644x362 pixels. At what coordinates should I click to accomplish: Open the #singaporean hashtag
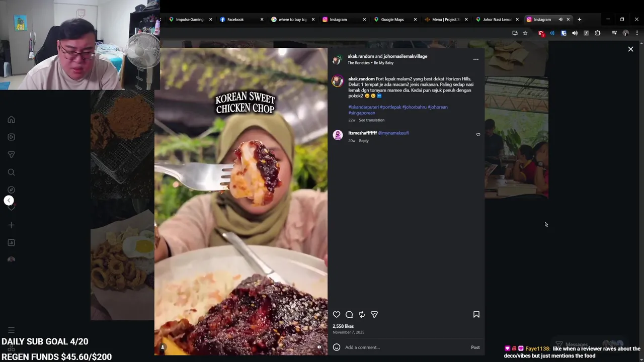(362, 113)
